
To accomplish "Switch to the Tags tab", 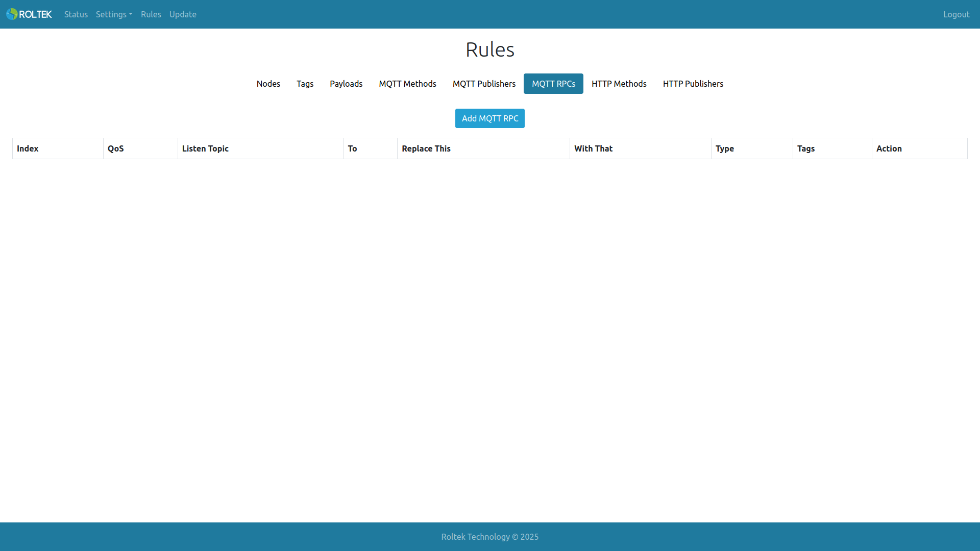I will [305, 84].
